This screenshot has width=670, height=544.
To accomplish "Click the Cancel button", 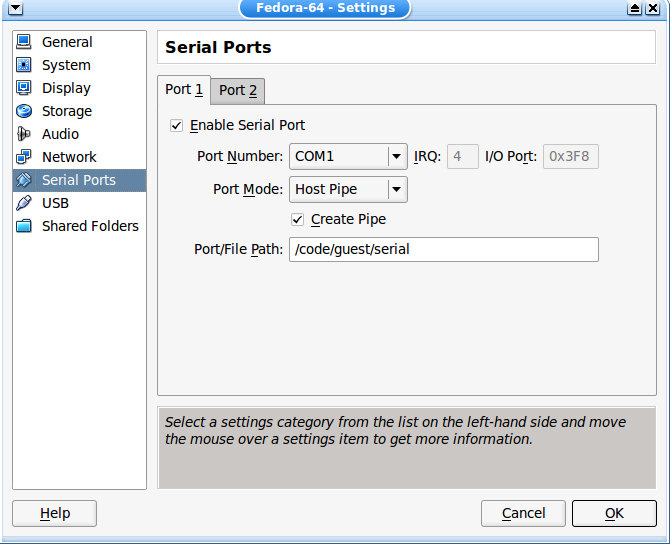I will (523, 513).
